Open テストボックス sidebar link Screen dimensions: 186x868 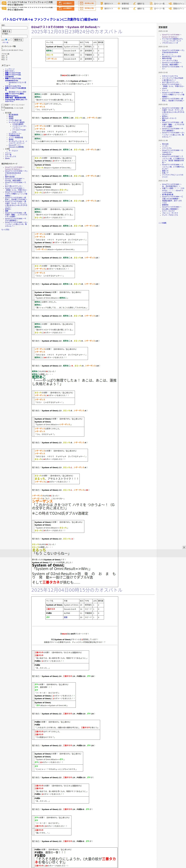click(10, 156)
